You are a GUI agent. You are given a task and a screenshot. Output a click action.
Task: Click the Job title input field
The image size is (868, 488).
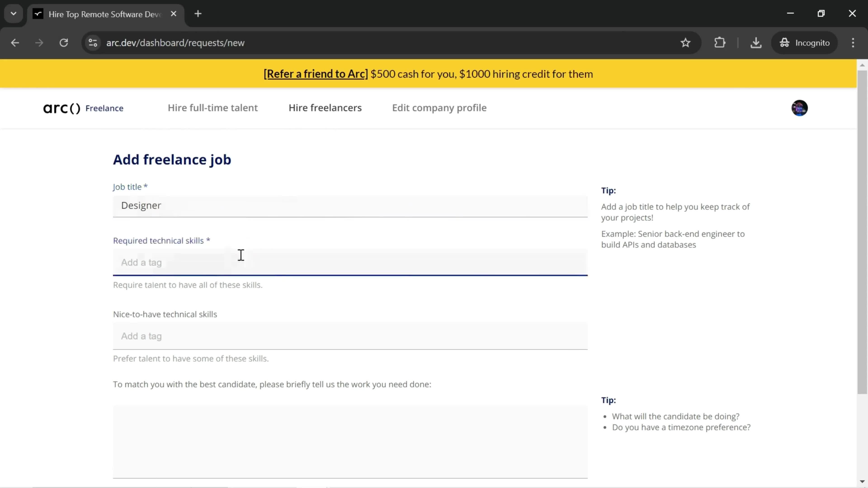click(x=351, y=205)
